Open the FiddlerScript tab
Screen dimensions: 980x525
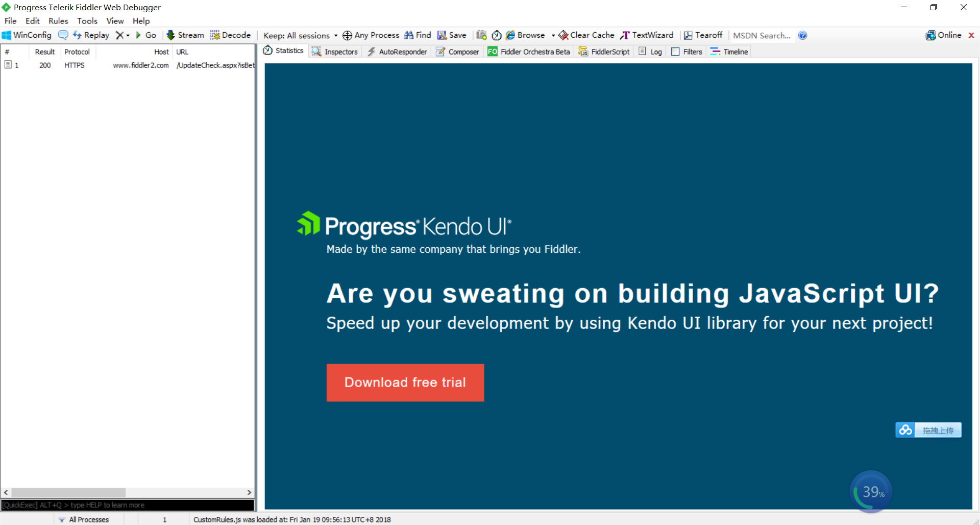[x=604, y=52]
